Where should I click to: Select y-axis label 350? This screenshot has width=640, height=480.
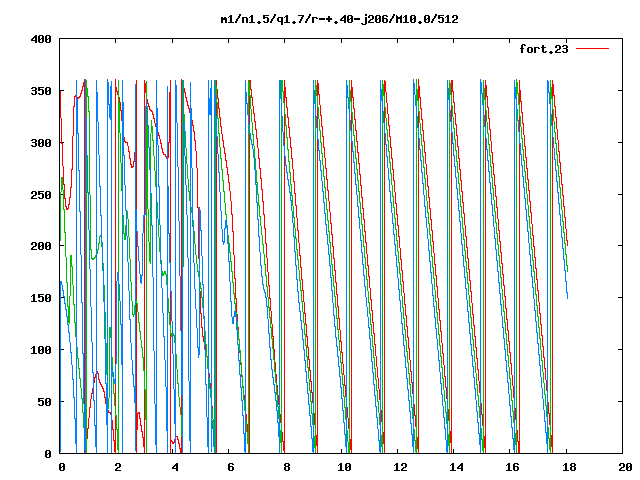point(41,91)
